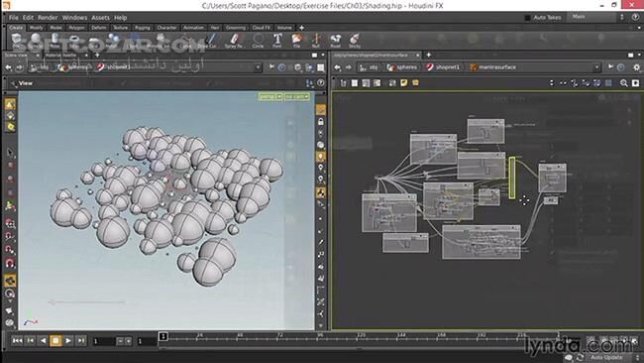
Task: Select the Font shelf tool
Action: coord(277,41)
